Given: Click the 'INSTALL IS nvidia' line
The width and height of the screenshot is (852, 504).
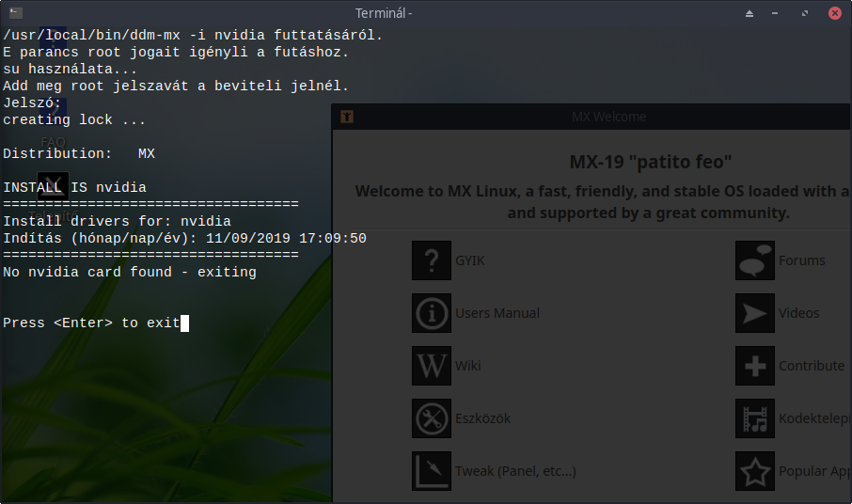Looking at the screenshot, I should [x=74, y=187].
